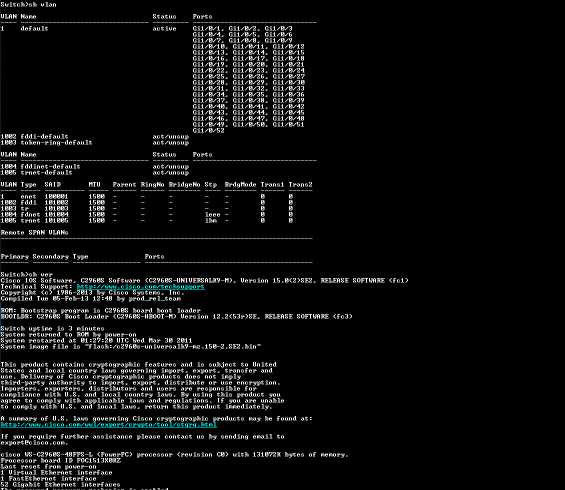Select SAID value '101005'
Viewport: 565px width, 490px height.
coord(57,220)
